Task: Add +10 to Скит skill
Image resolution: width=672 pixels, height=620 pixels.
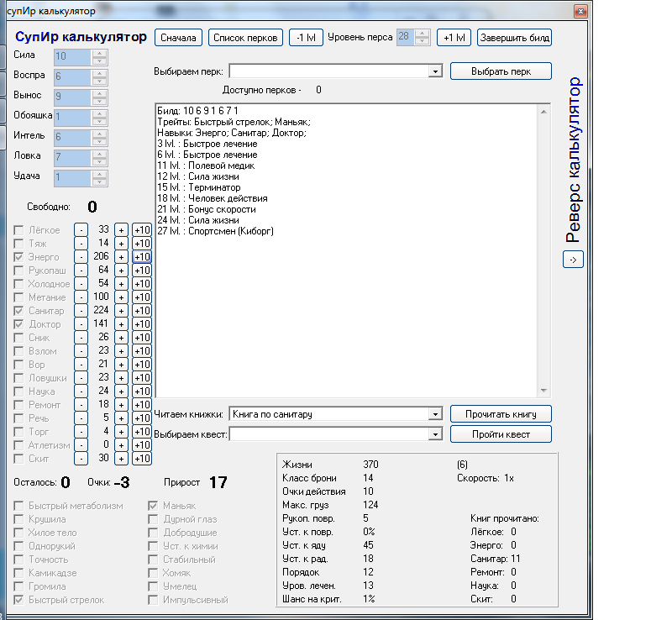Action: [x=142, y=459]
